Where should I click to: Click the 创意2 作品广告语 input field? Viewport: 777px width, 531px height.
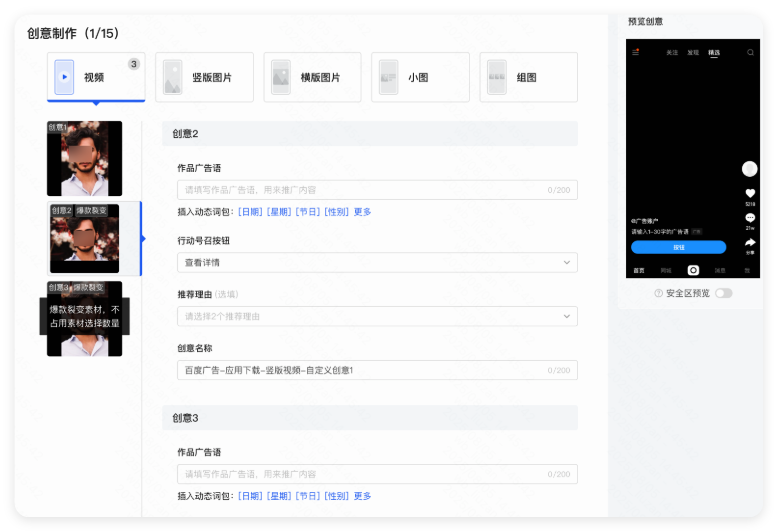pos(377,190)
